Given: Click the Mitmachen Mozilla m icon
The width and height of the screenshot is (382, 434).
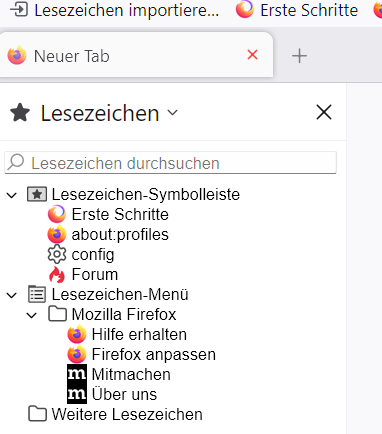Looking at the screenshot, I should click(x=77, y=374).
